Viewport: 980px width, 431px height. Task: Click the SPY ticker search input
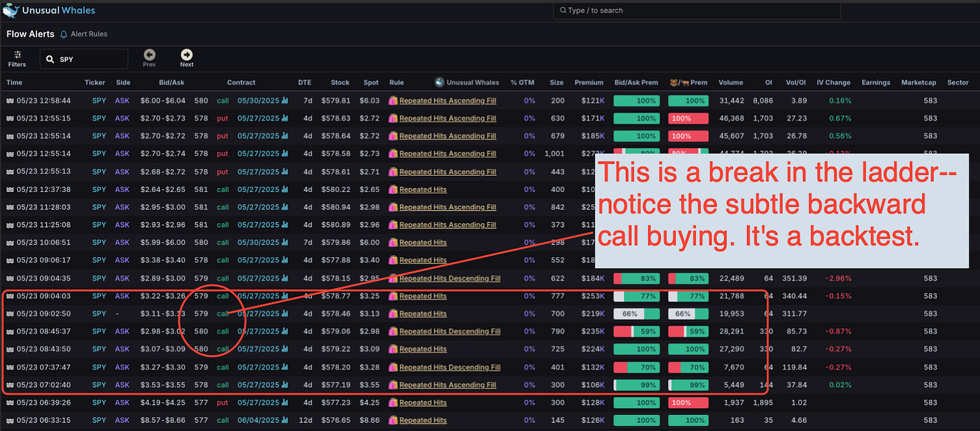(83, 59)
